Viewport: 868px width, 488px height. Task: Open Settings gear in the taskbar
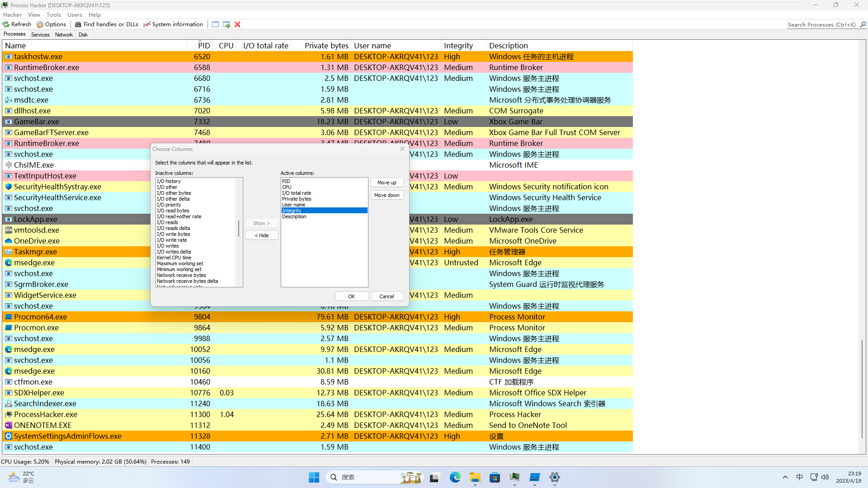tap(554, 477)
